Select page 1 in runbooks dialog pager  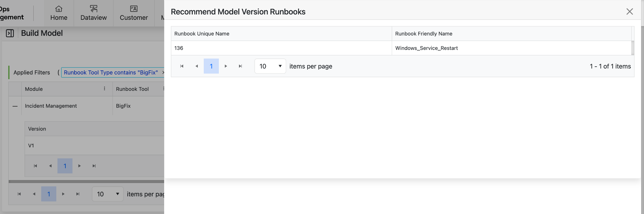pos(211,66)
